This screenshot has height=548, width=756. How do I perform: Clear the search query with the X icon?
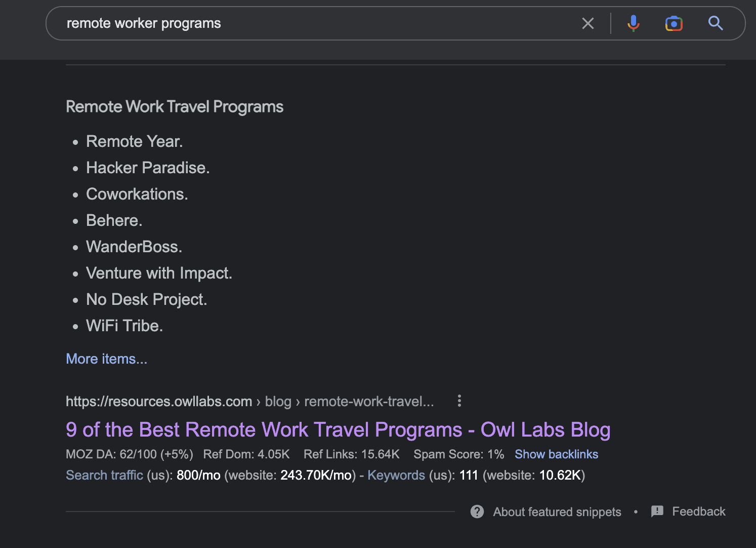click(587, 23)
